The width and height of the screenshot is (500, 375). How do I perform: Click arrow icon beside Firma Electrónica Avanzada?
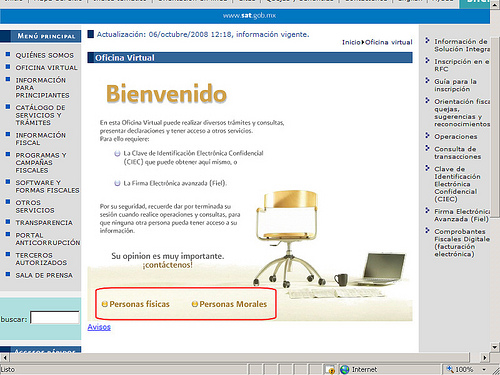427,210
